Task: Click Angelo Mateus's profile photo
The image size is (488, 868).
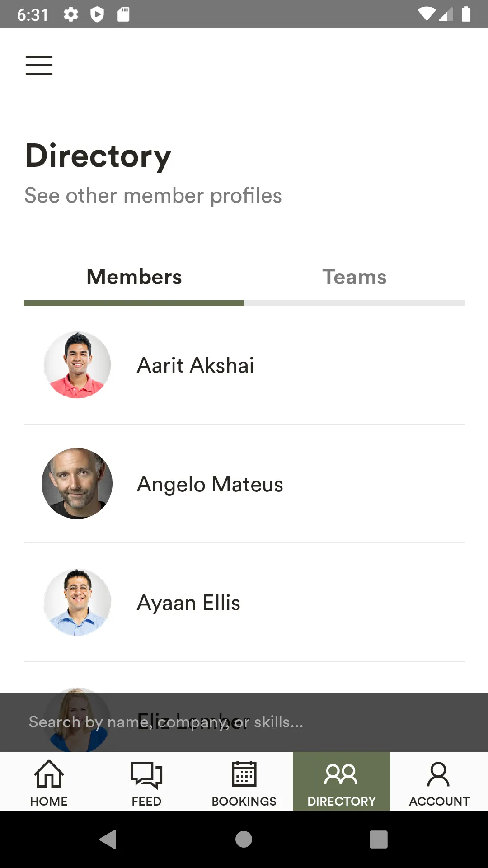Action: [x=77, y=483]
